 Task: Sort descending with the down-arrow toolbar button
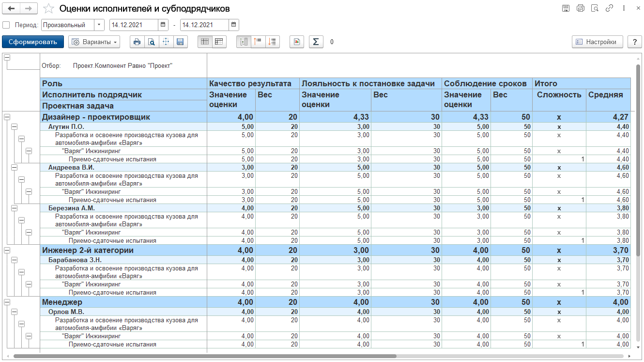[x=273, y=42]
